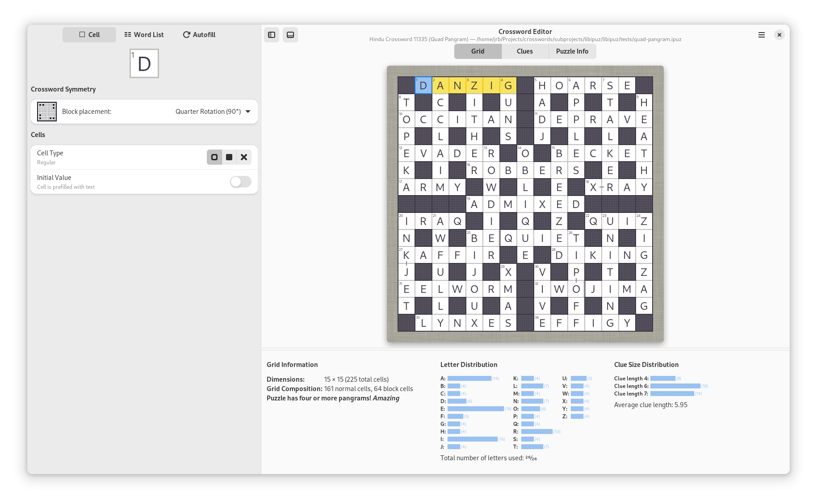Toggle the X missing-cell type option

[x=244, y=157]
